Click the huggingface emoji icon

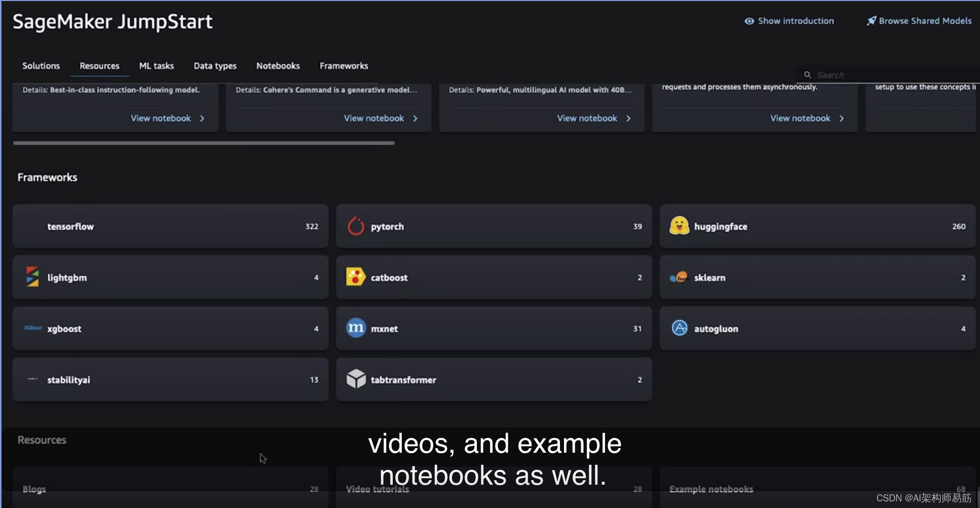(679, 226)
